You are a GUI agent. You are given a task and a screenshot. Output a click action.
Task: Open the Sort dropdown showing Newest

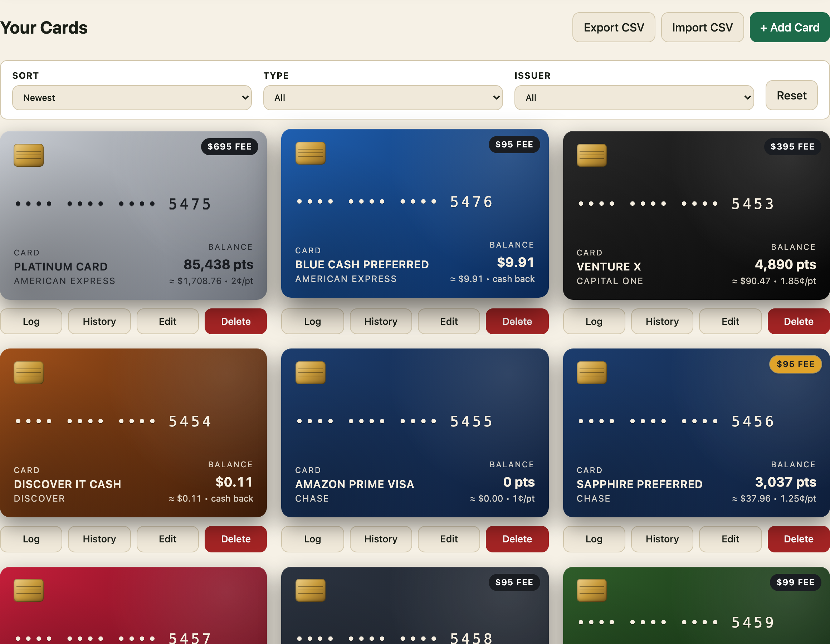pos(132,98)
